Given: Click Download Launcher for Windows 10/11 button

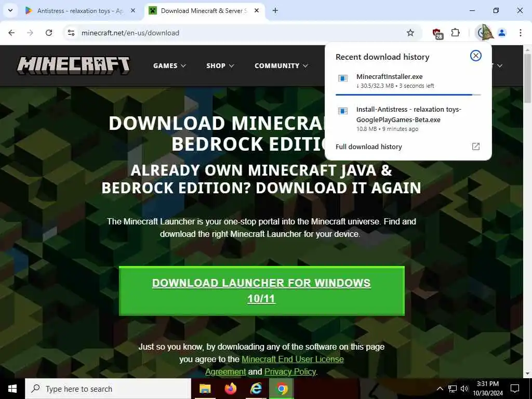Looking at the screenshot, I should pos(262,291).
